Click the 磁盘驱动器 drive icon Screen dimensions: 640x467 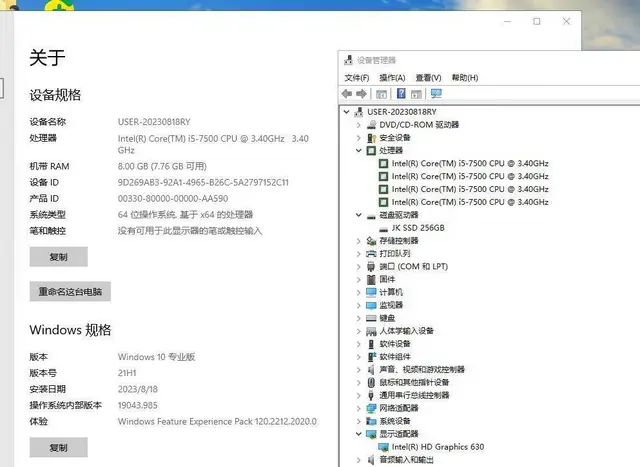[x=371, y=216]
